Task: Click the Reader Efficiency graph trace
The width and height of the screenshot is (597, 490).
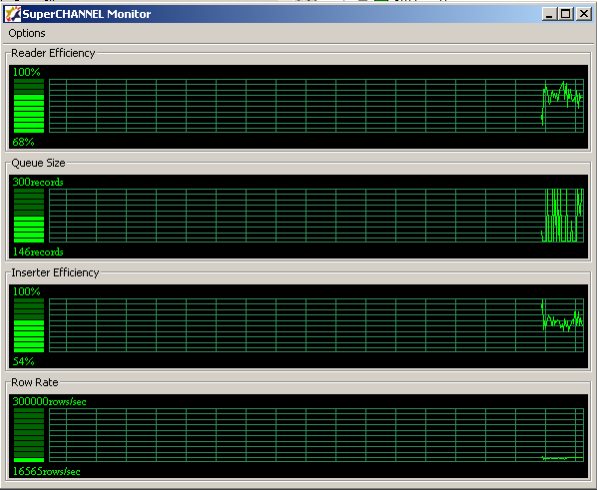Action: coord(562,101)
